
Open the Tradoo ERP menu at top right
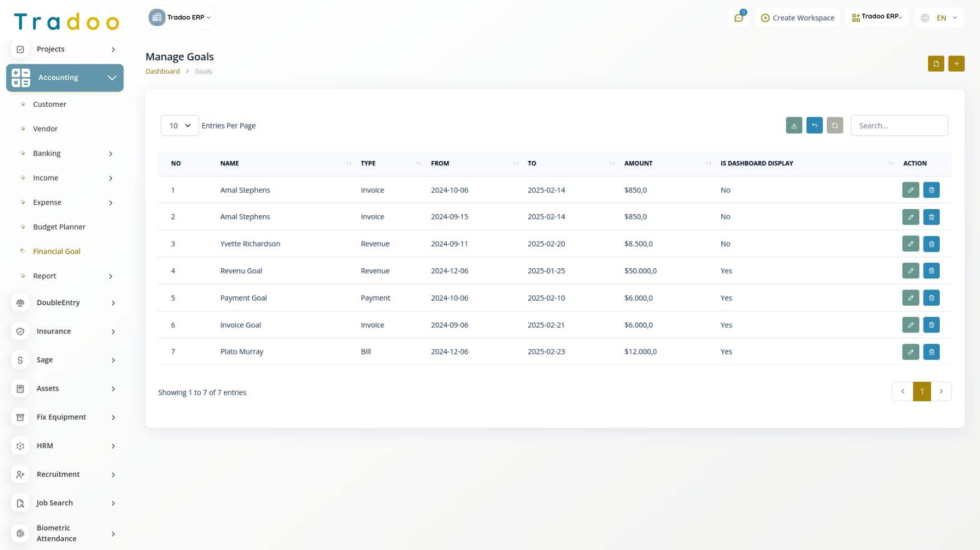tap(877, 17)
